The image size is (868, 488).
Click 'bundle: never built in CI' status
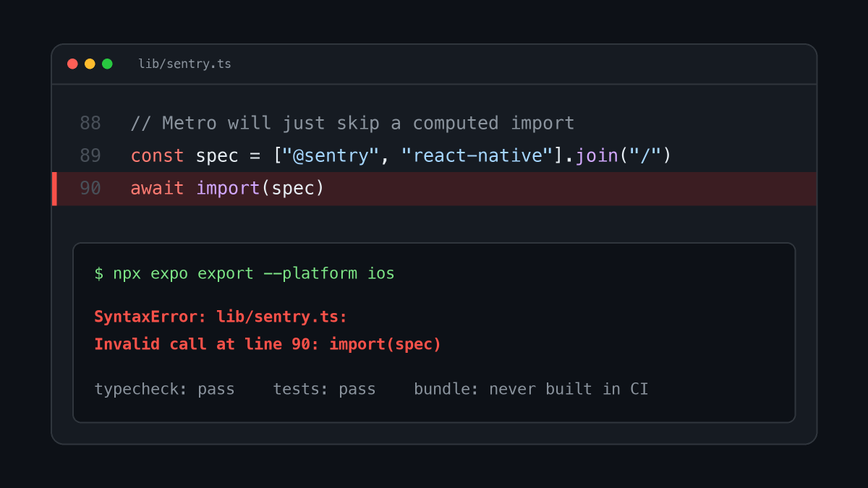pos(531,389)
